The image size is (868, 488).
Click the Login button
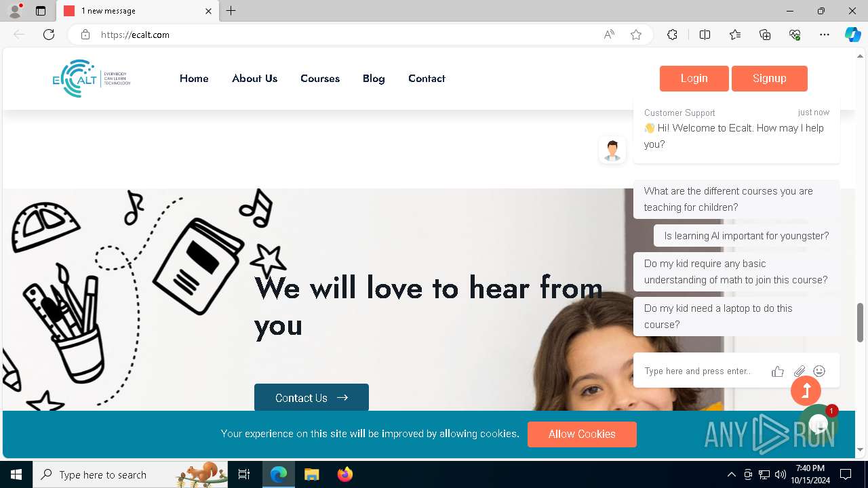point(694,79)
